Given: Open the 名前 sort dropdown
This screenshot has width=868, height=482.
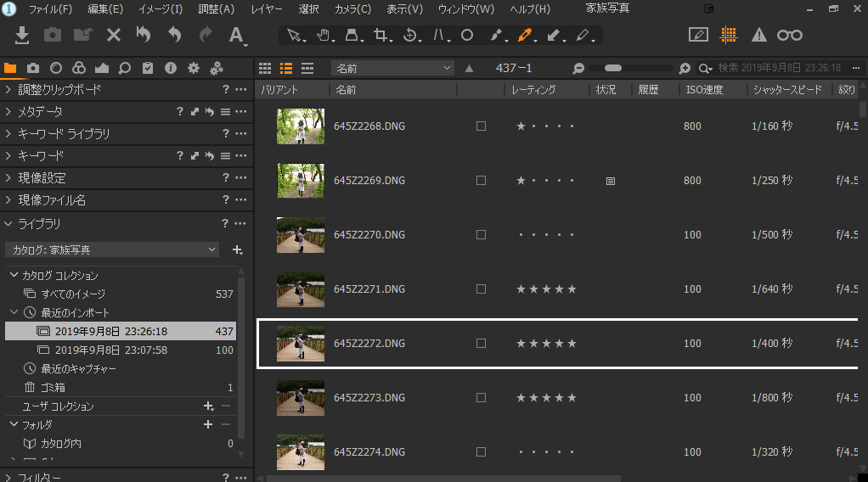Looking at the screenshot, I should click(392, 68).
